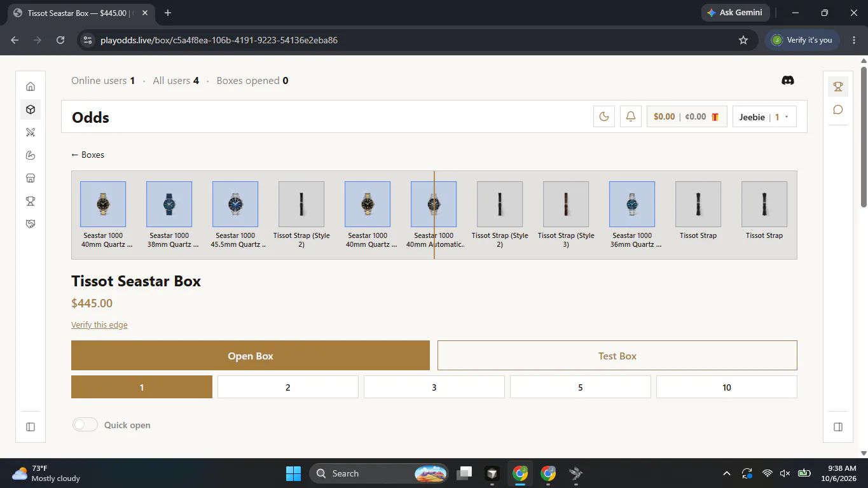The height and width of the screenshot is (488, 868).
Task: Open the trophy icon in left sidebar
Action: (31, 201)
